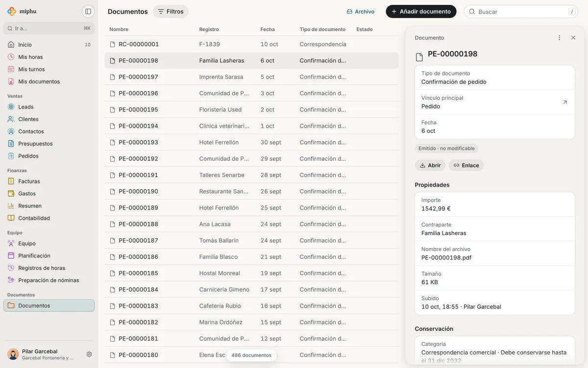Screen dimensions: 588x368
Task: Select Documentos in the sidebar
Action: click(49, 306)
